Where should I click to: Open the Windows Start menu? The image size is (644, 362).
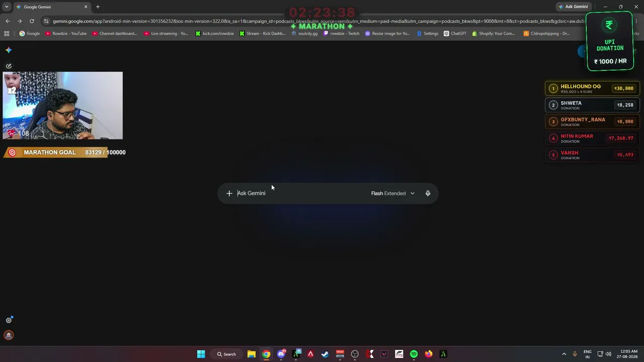201,354
